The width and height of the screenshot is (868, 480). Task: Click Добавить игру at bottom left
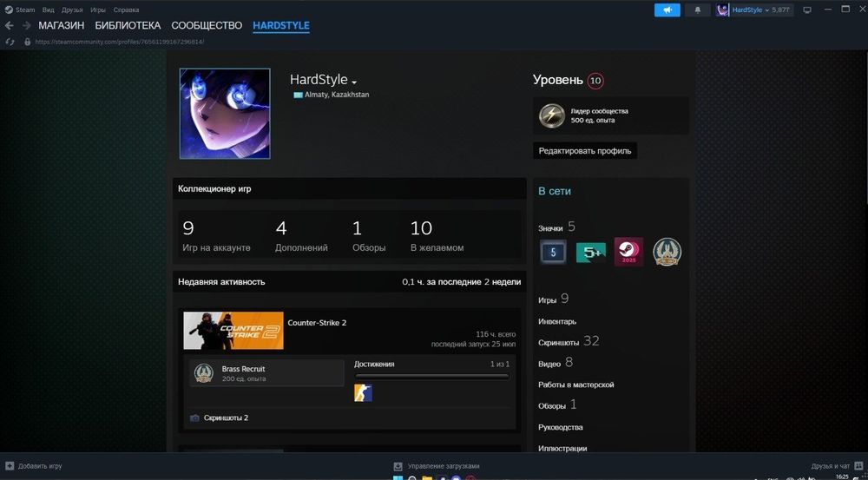point(40,466)
